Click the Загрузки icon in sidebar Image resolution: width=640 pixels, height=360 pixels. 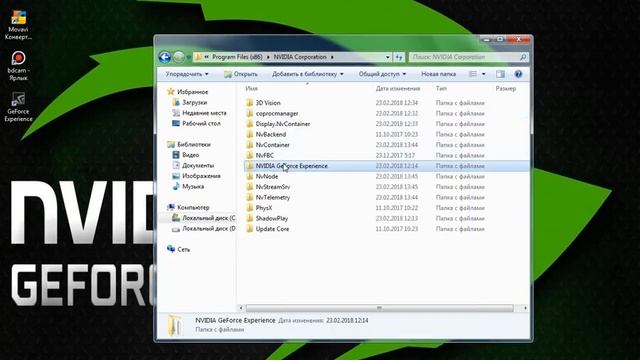176,102
